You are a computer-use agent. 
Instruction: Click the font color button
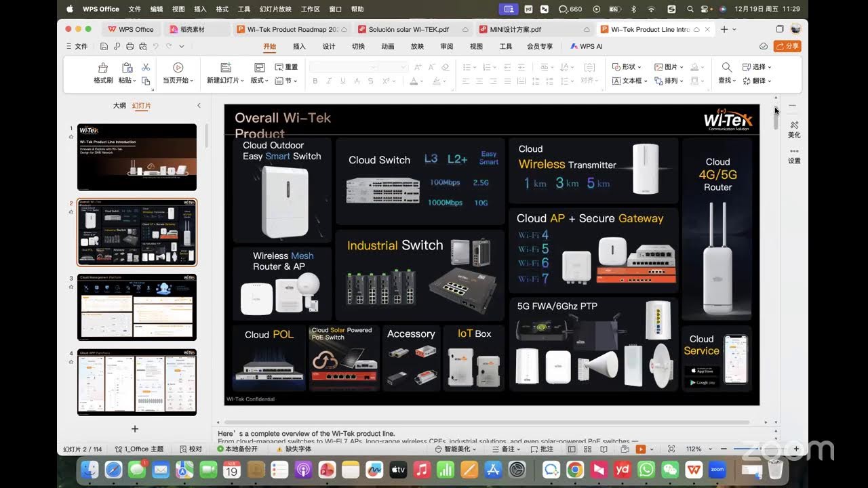pos(414,81)
